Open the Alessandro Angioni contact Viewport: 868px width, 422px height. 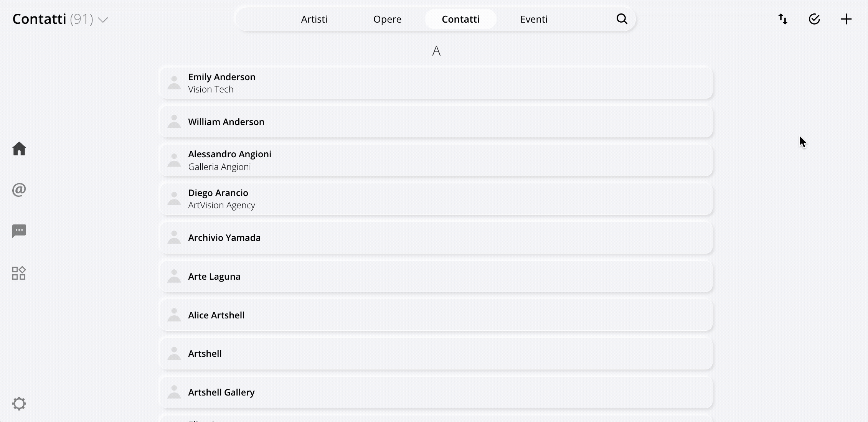click(436, 160)
